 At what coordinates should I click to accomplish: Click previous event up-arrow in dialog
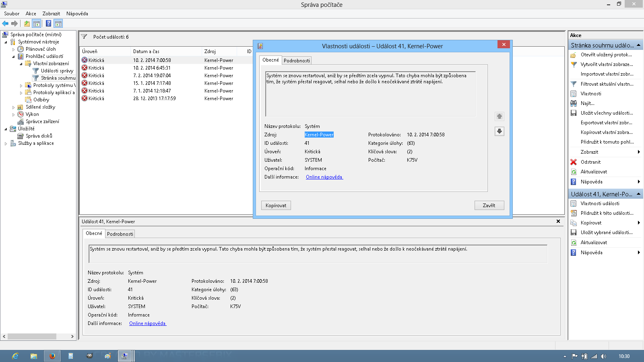click(500, 116)
